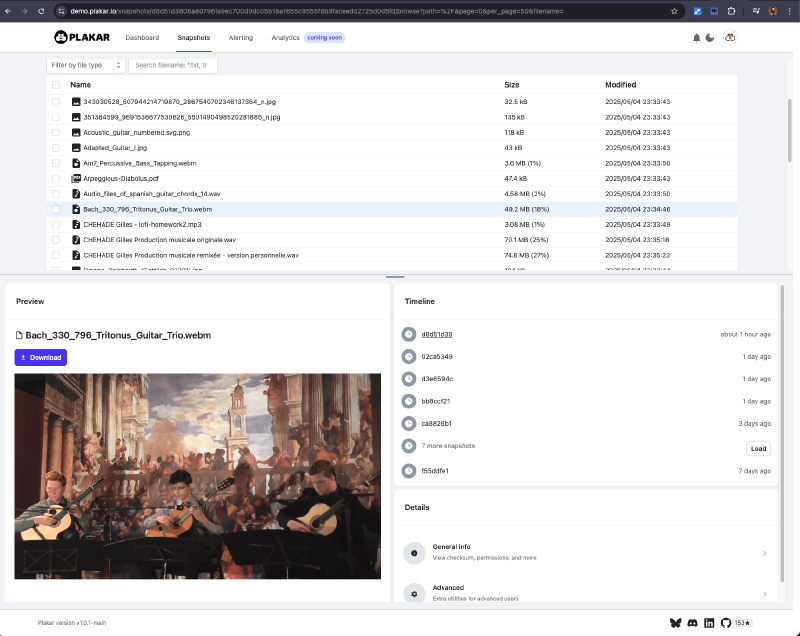Image resolution: width=800 pixels, height=636 pixels.
Task: Load 7 more snapshots
Action: click(758, 449)
